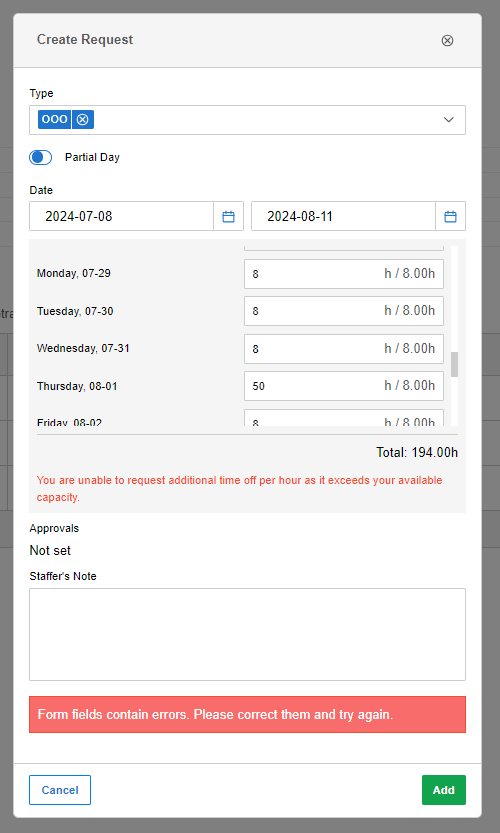Click the Type selection field
500x833 pixels.
248,120
